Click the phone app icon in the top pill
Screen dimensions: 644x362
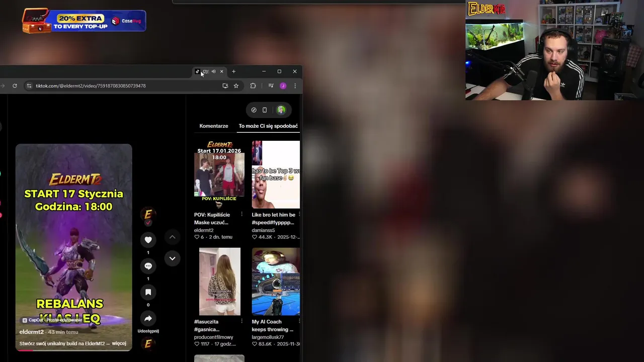[265, 110]
